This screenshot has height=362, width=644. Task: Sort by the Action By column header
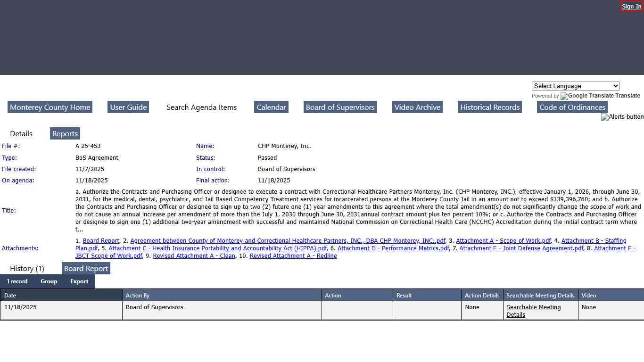(138, 296)
